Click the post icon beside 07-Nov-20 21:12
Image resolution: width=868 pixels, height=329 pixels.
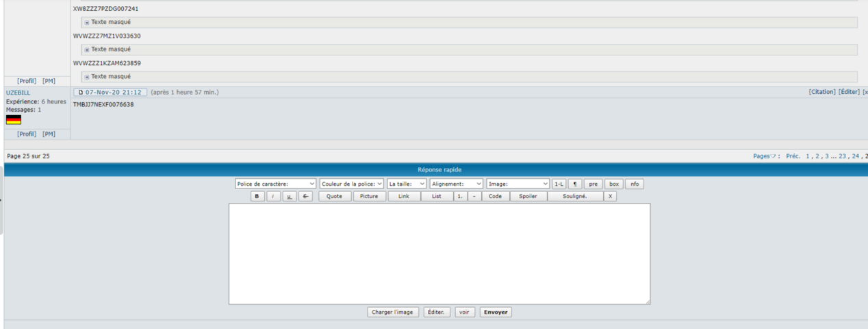[80, 92]
